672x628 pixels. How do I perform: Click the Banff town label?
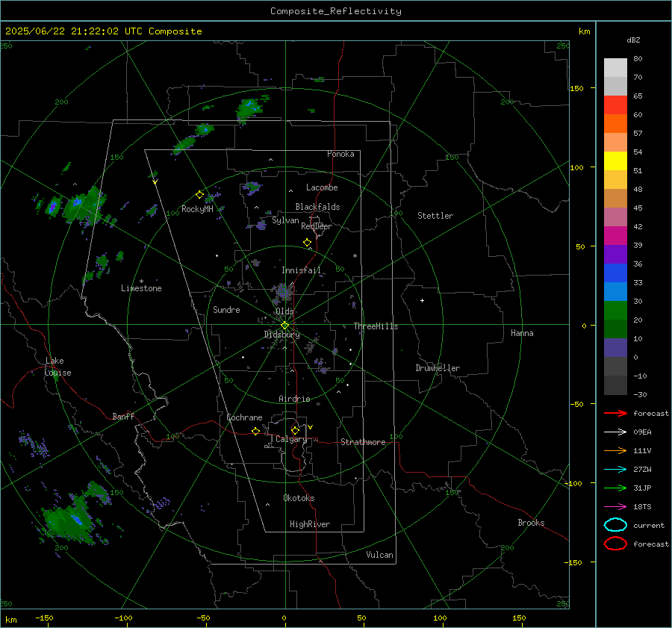point(123,417)
